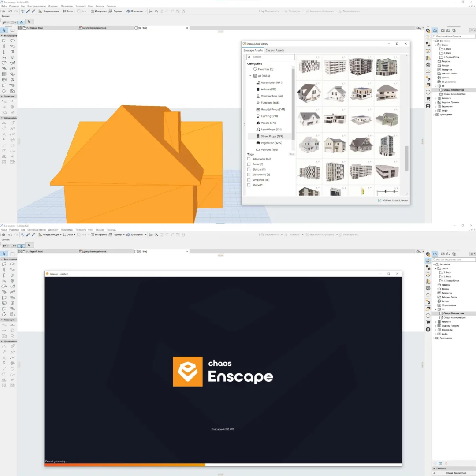Enable the Adjustable tag checkbox

click(249, 159)
